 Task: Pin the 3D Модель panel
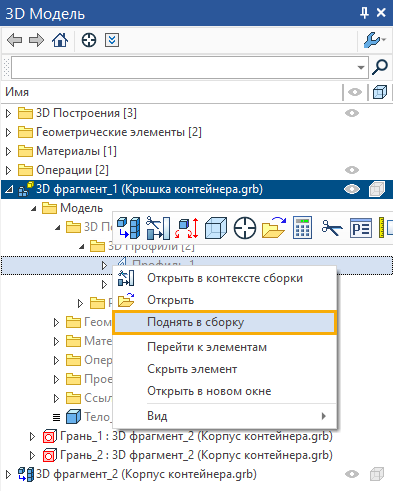coord(364,13)
